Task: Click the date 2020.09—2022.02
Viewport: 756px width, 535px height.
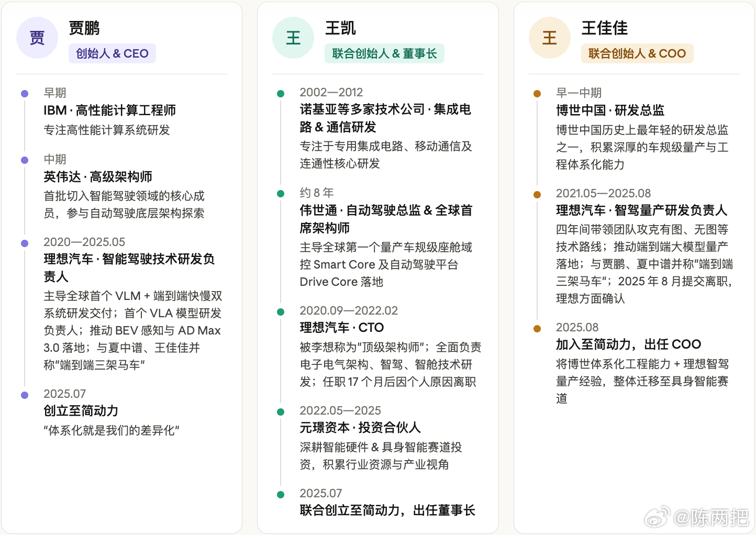Action: click(x=349, y=310)
